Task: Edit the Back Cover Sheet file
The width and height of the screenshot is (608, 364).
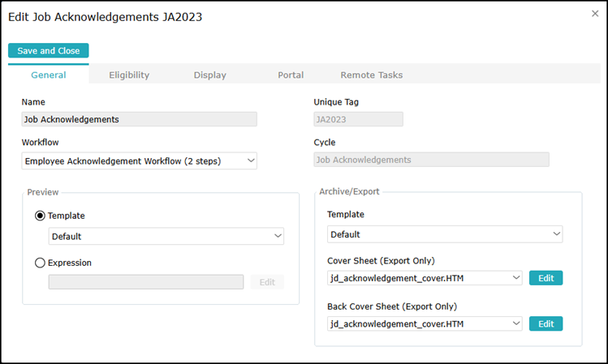Action: (x=545, y=323)
